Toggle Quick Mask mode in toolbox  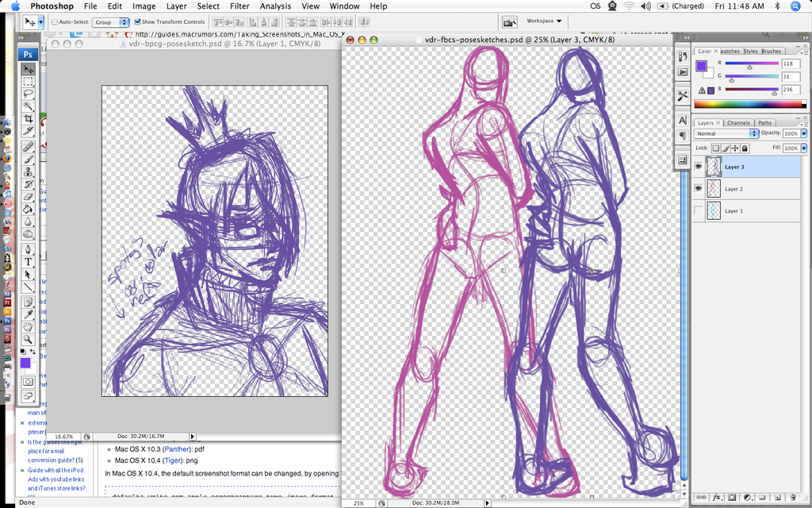28,382
